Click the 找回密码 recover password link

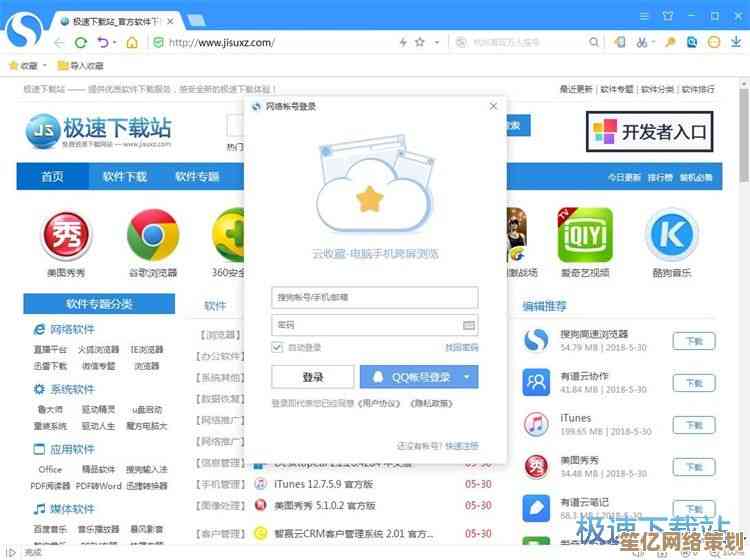pyautogui.click(x=461, y=347)
